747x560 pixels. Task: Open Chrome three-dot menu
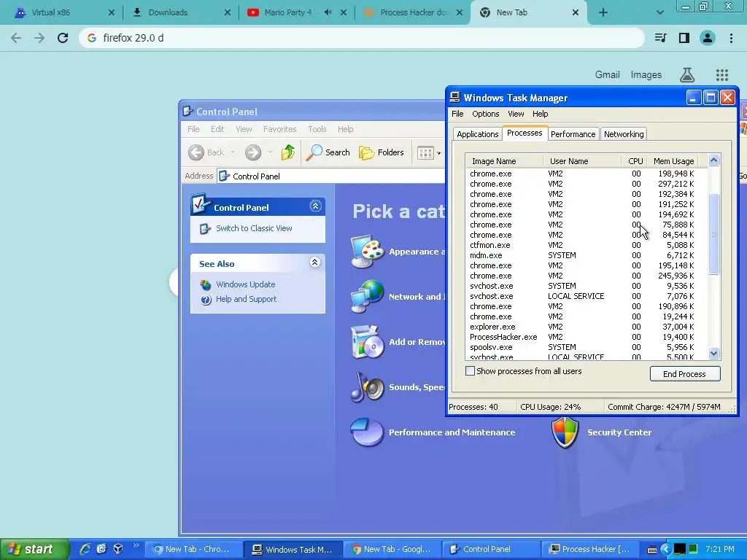pyautogui.click(x=731, y=38)
